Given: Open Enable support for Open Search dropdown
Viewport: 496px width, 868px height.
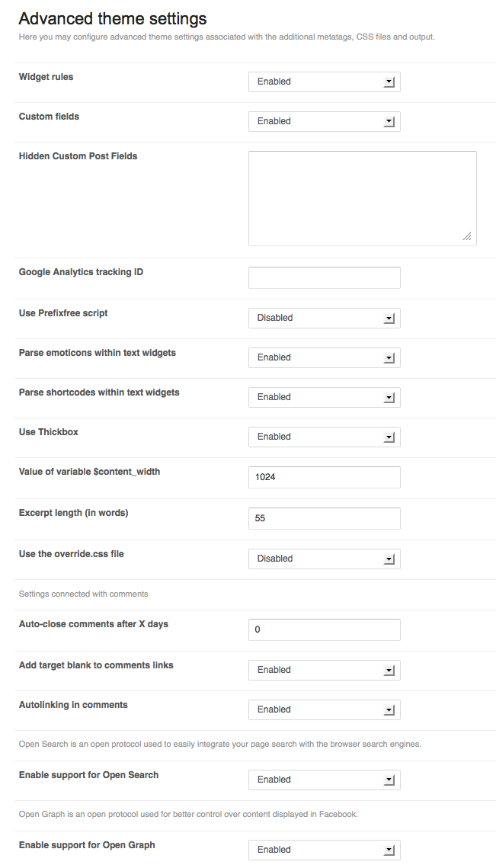Looking at the screenshot, I should [324, 780].
